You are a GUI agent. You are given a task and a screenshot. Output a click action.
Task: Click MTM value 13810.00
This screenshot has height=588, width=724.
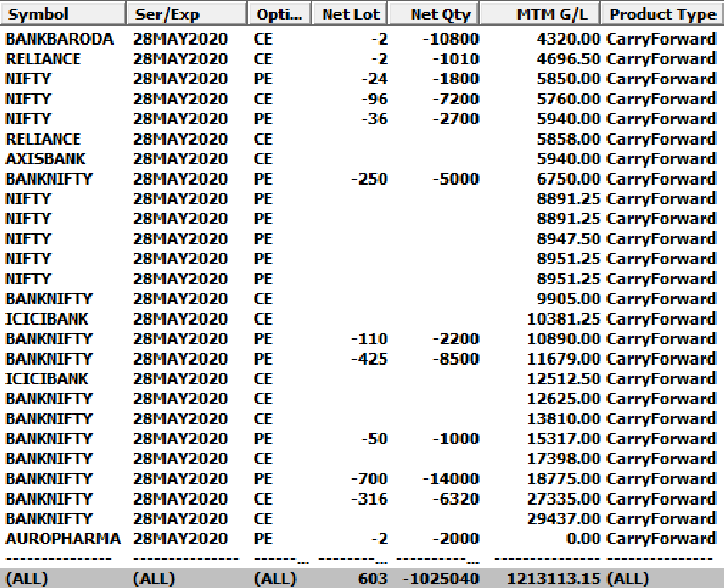(x=564, y=419)
